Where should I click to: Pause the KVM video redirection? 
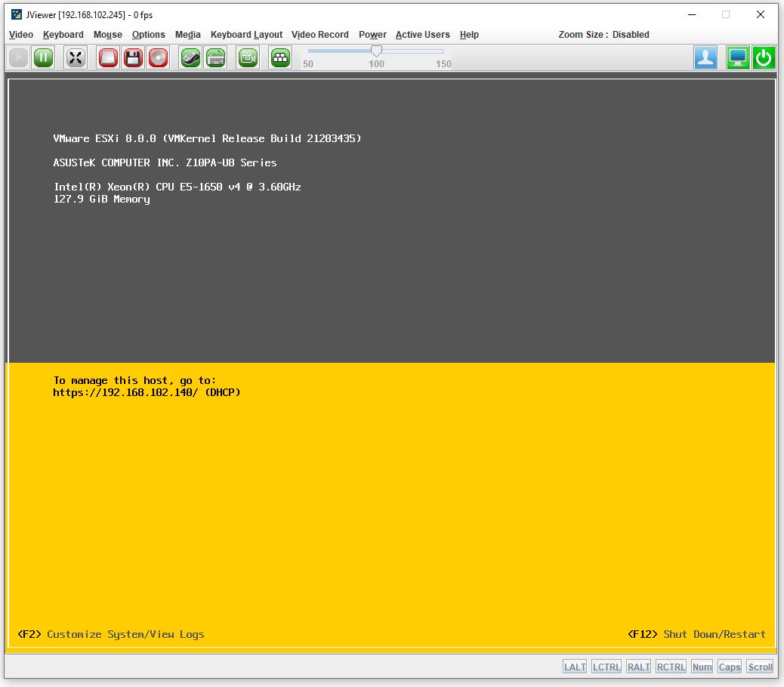tap(43, 58)
